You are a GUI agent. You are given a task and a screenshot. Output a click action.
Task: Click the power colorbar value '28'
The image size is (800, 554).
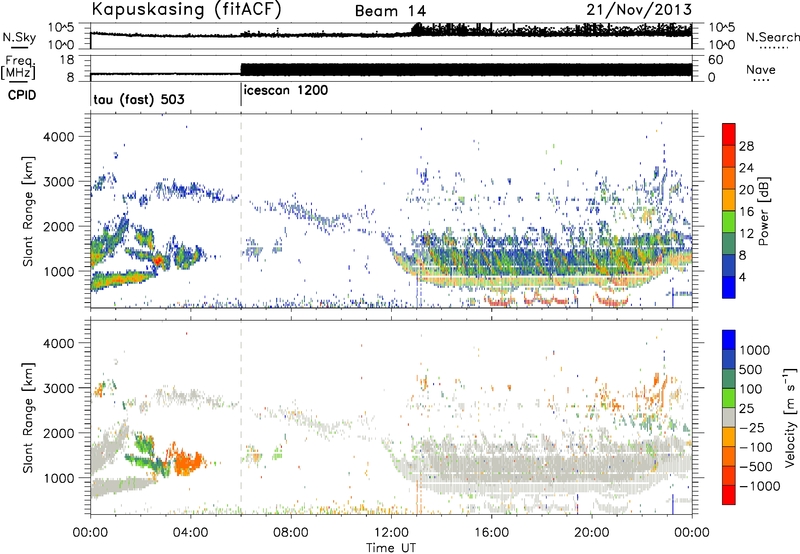tap(746, 146)
